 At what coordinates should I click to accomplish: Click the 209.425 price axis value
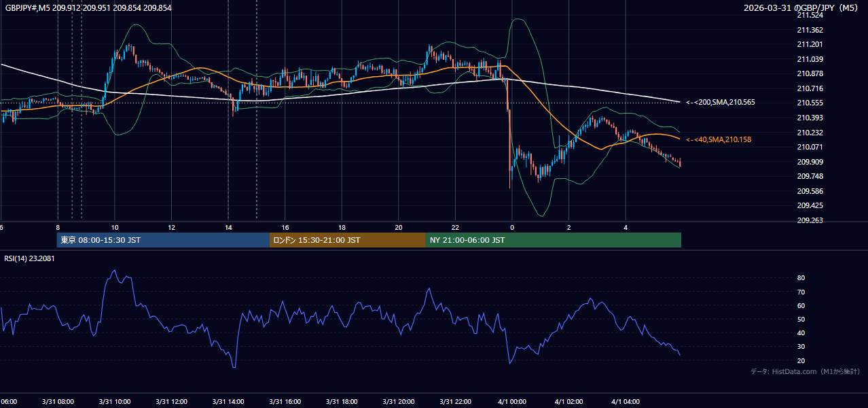click(810, 205)
